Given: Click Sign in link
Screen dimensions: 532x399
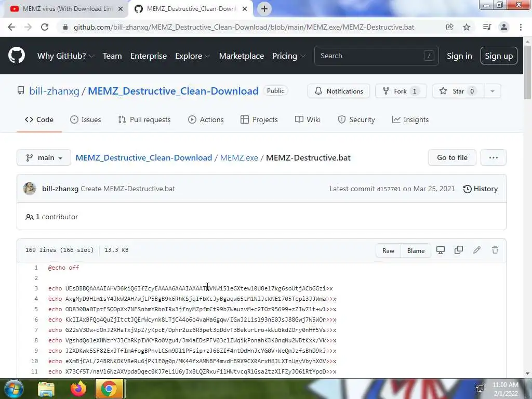Looking at the screenshot, I should point(459,56).
